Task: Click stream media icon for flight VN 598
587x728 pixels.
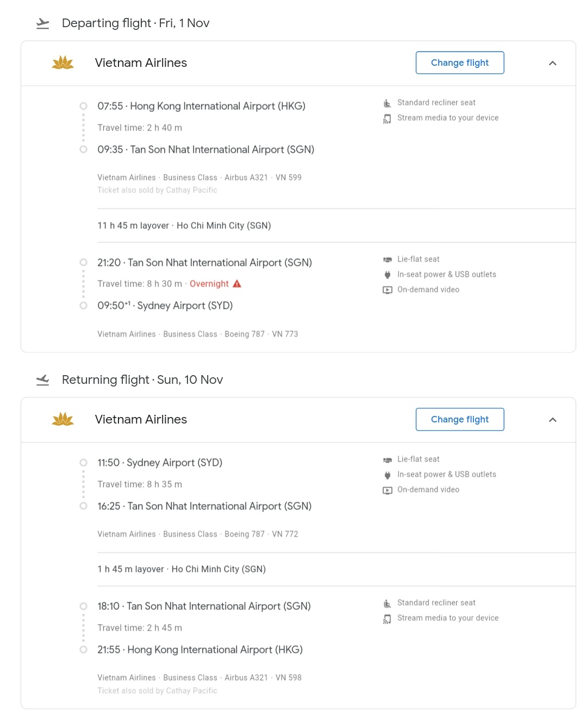Action: 387,619
